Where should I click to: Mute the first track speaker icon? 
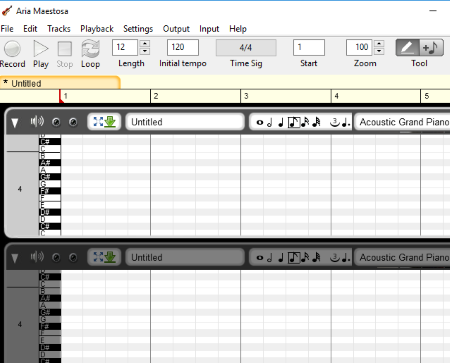click(x=37, y=121)
